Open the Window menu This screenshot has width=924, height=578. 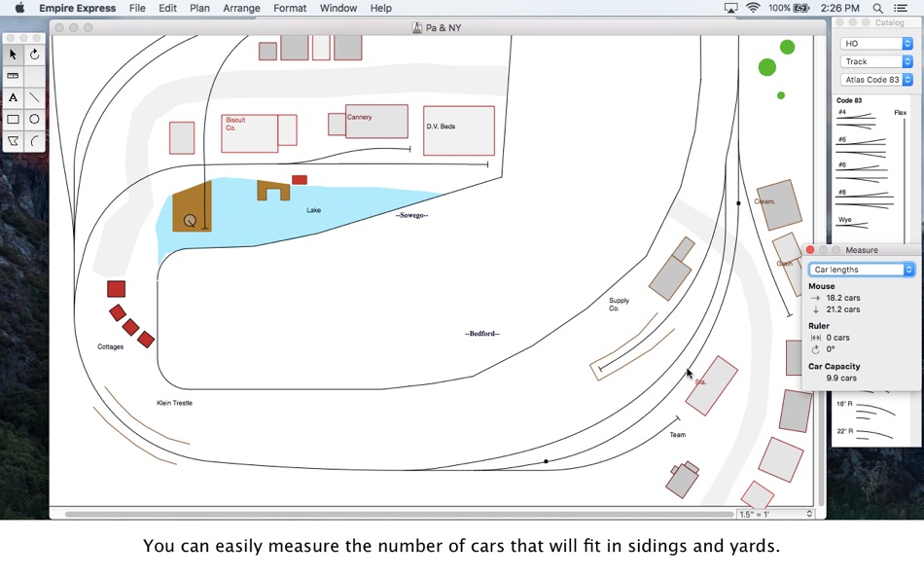coord(338,8)
